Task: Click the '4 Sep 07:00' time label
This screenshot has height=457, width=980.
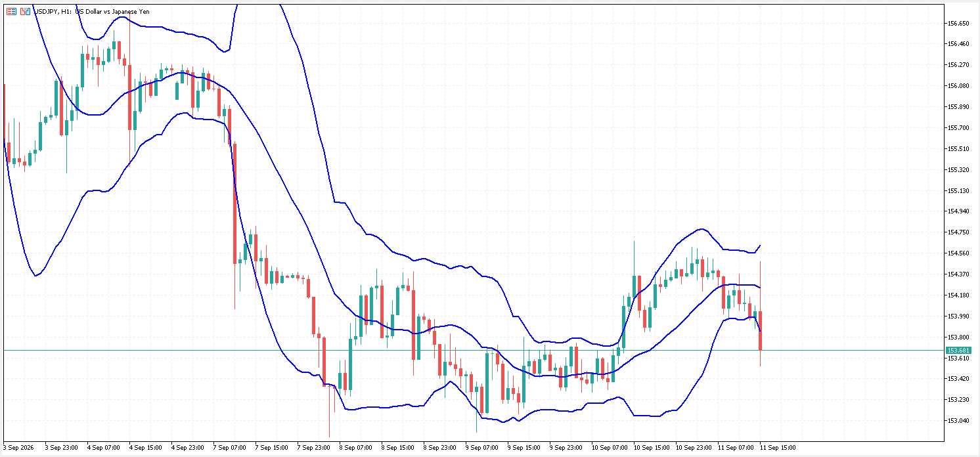Action: 104,448
